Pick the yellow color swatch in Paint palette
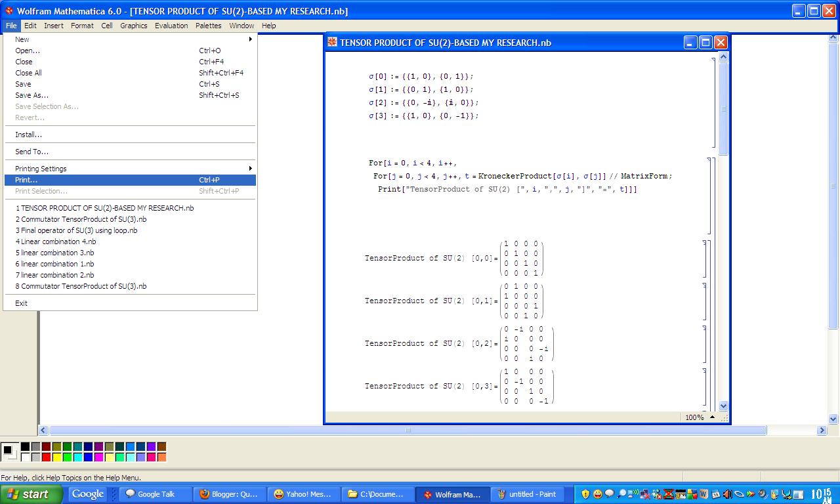 [x=57, y=457]
